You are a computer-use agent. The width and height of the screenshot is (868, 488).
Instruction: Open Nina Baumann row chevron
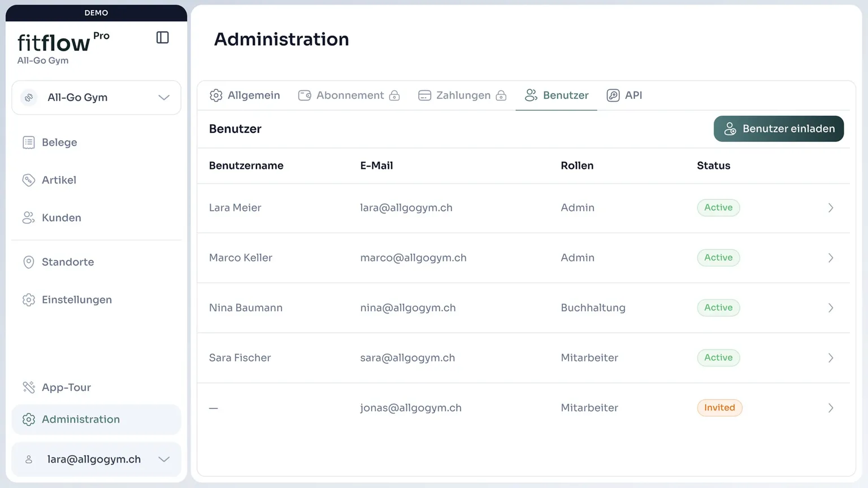[831, 308]
